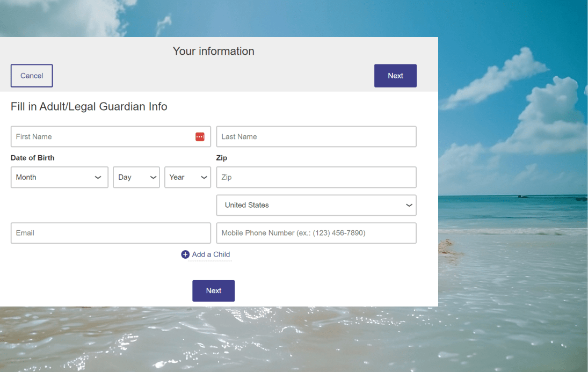Click the Date of Birth label
This screenshot has height=372, width=588.
[x=32, y=158]
